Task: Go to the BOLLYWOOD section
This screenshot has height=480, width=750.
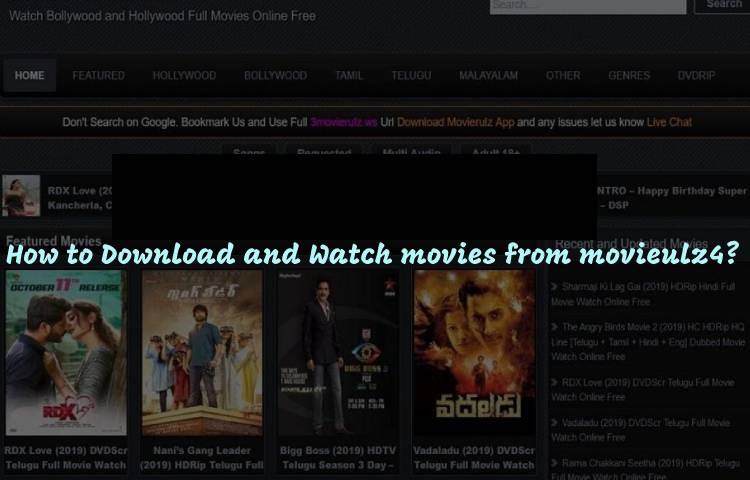Action: coord(275,76)
